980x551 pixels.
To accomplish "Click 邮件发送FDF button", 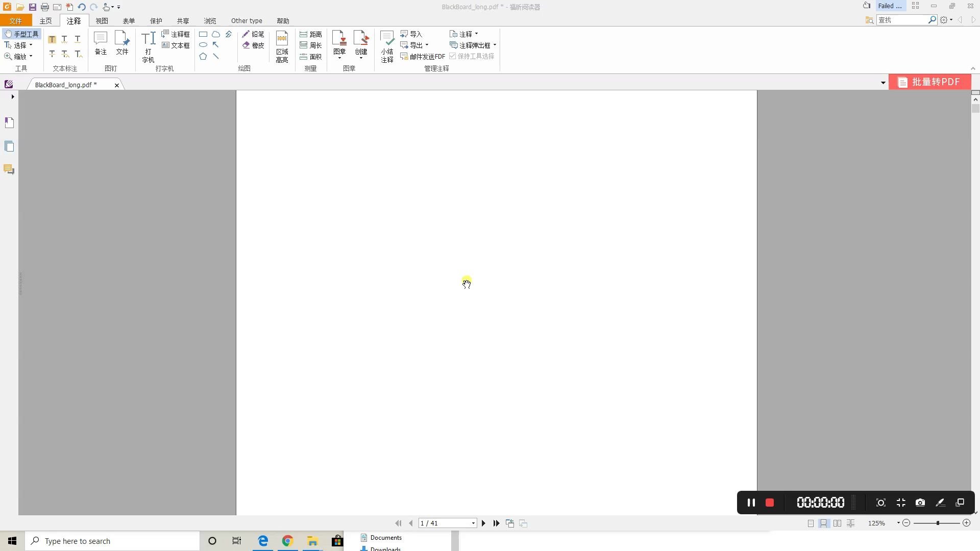I will coord(423,57).
